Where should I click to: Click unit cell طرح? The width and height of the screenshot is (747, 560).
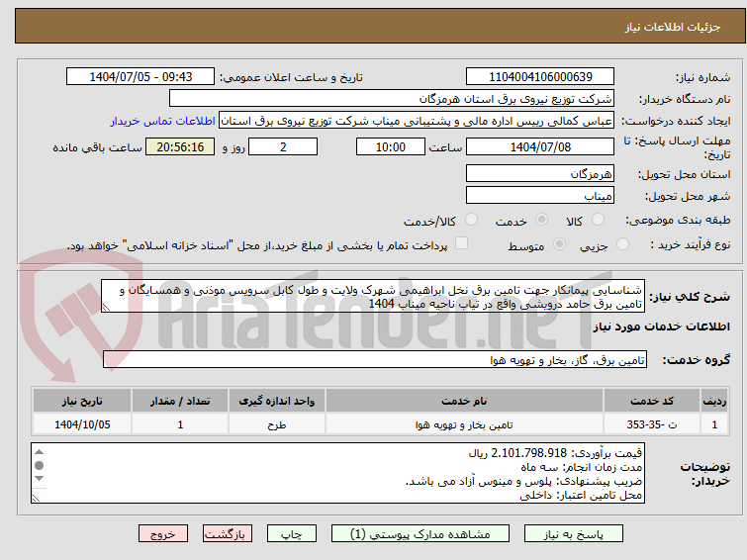[277, 424]
